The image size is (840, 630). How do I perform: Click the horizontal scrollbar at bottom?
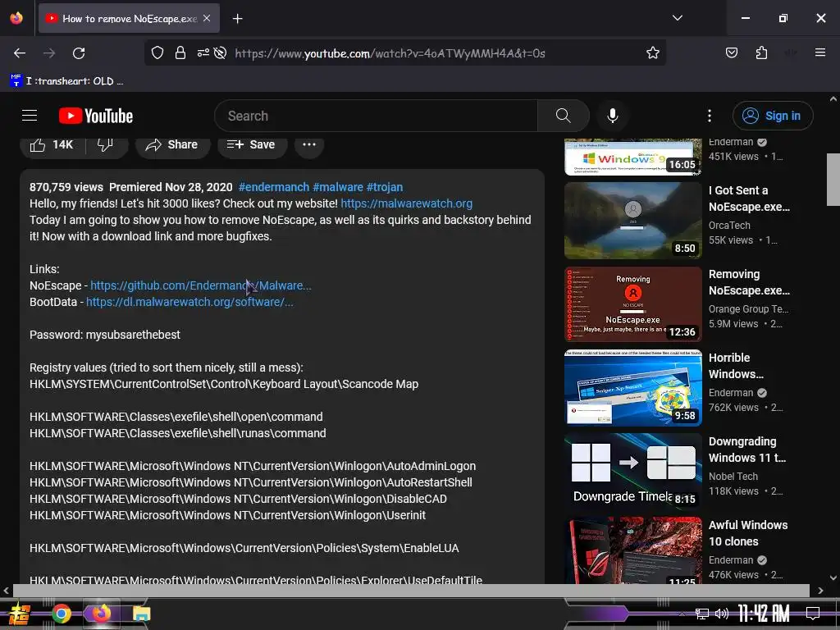(411, 591)
